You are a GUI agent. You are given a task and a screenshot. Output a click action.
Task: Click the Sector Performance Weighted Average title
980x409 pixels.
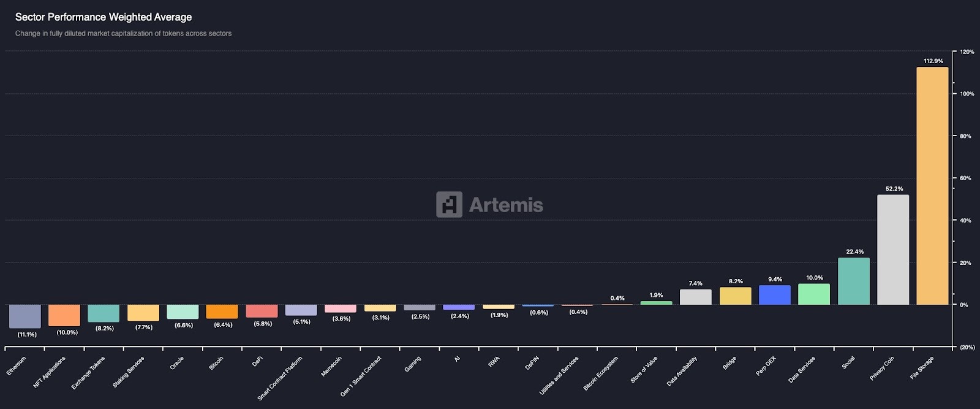(104, 17)
